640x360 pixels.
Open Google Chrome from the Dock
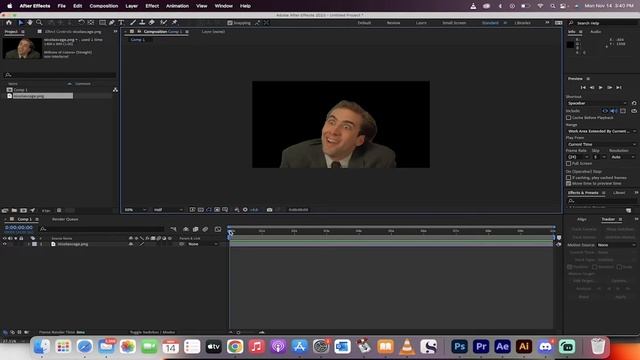[235, 347]
